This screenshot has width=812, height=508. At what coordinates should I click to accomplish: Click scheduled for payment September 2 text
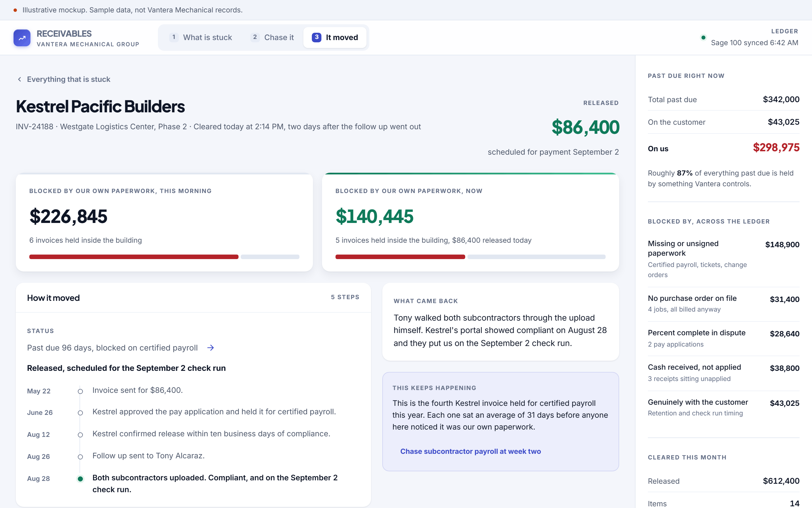tap(553, 152)
